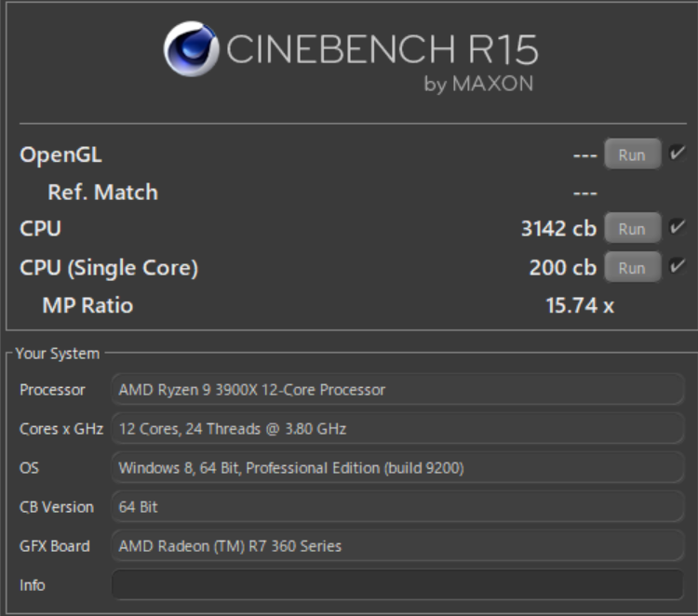Toggle the OpenGL test checkbox
The image size is (698, 616).
tap(678, 154)
